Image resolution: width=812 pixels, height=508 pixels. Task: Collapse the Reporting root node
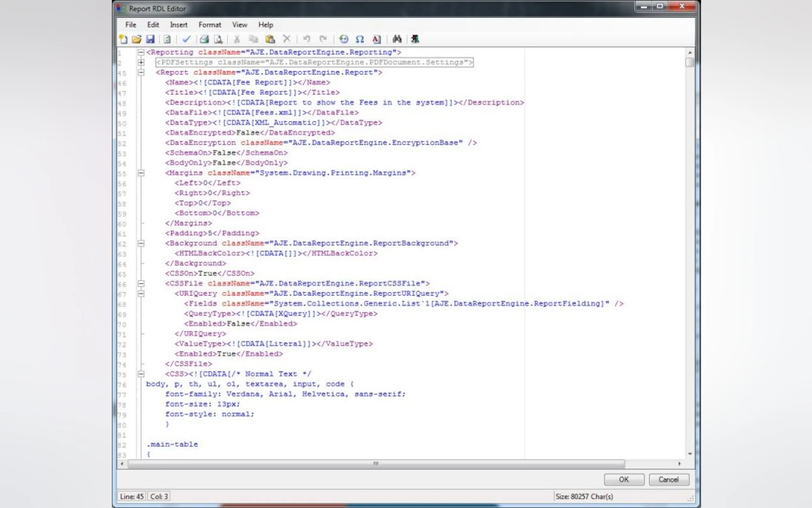click(x=141, y=52)
